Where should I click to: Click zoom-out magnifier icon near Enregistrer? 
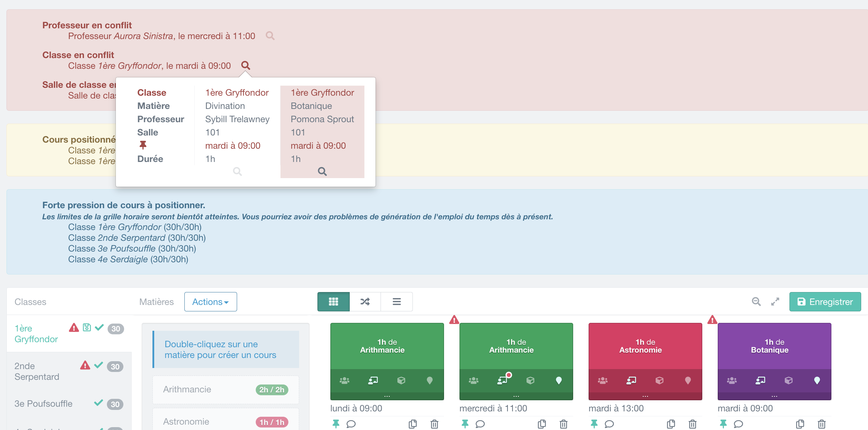tap(756, 302)
